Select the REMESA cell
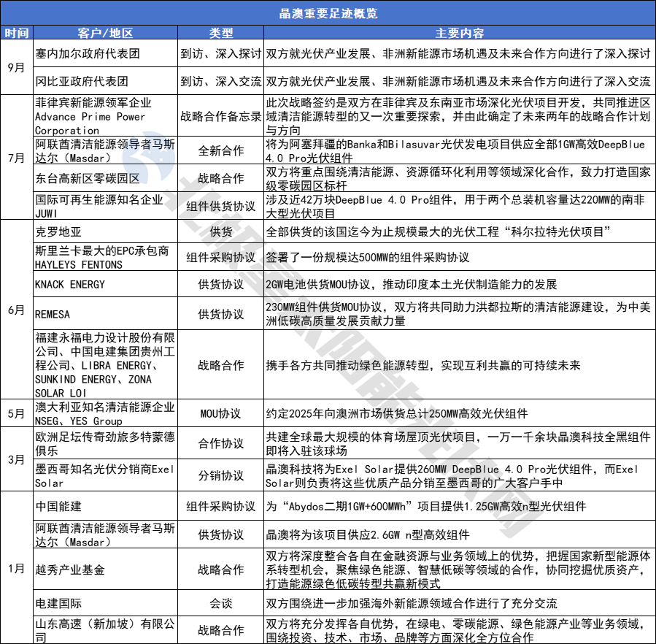Image resolution: width=656 pixels, height=644 pixels. tap(105, 313)
